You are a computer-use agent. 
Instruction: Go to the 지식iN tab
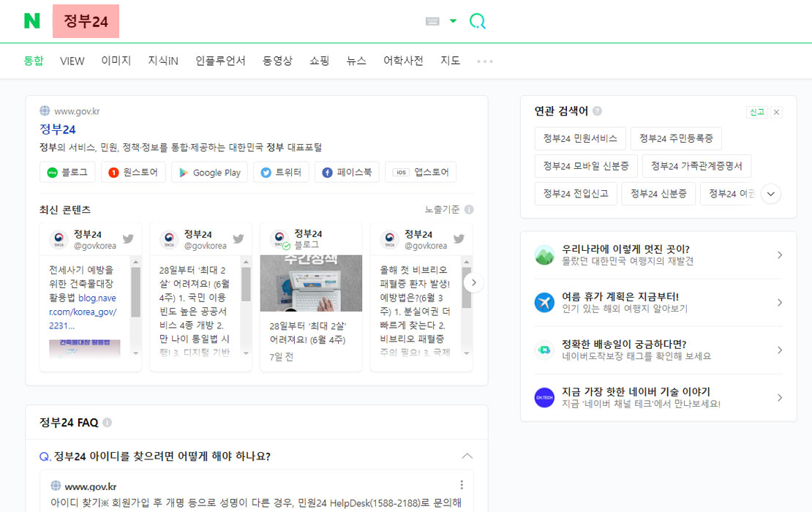[x=163, y=61]
